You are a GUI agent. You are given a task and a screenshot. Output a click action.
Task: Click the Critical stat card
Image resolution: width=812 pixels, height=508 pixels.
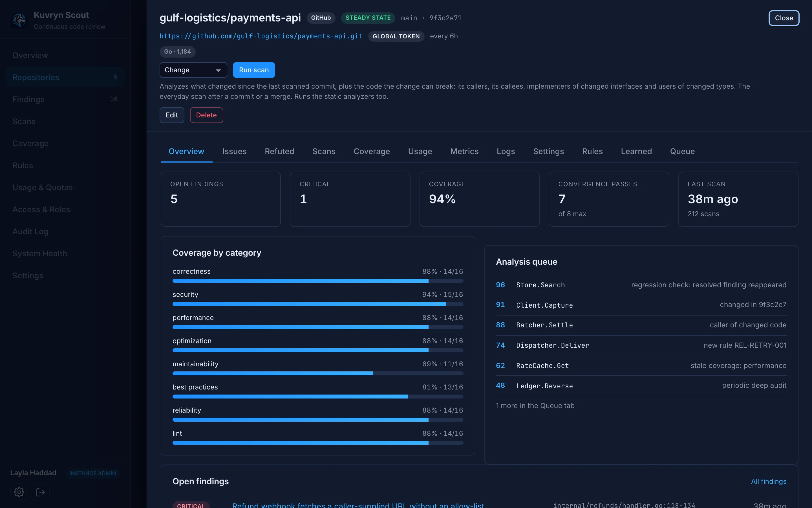350,199
